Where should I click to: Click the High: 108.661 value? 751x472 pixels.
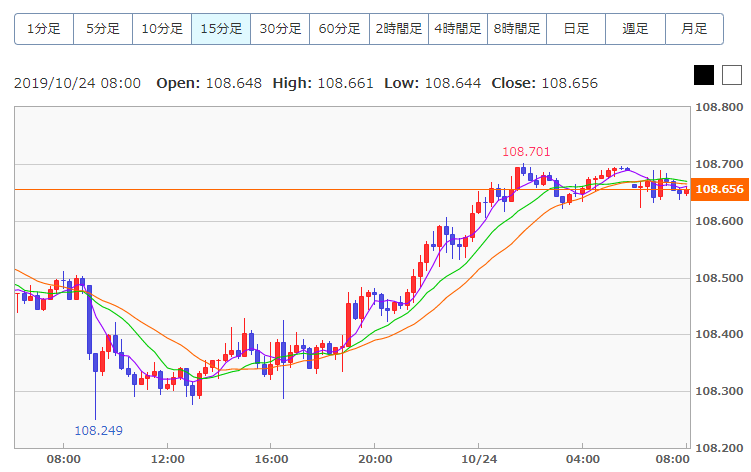point(323,83)
